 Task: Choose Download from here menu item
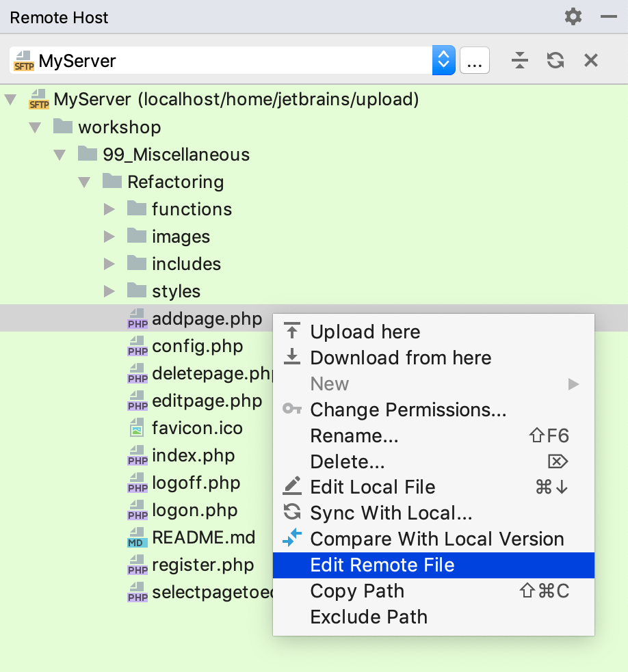(x=434, y=358)
